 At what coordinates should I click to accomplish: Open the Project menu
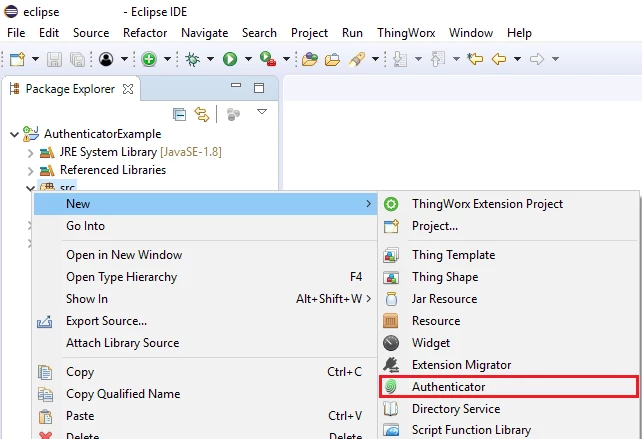(310, 33)
